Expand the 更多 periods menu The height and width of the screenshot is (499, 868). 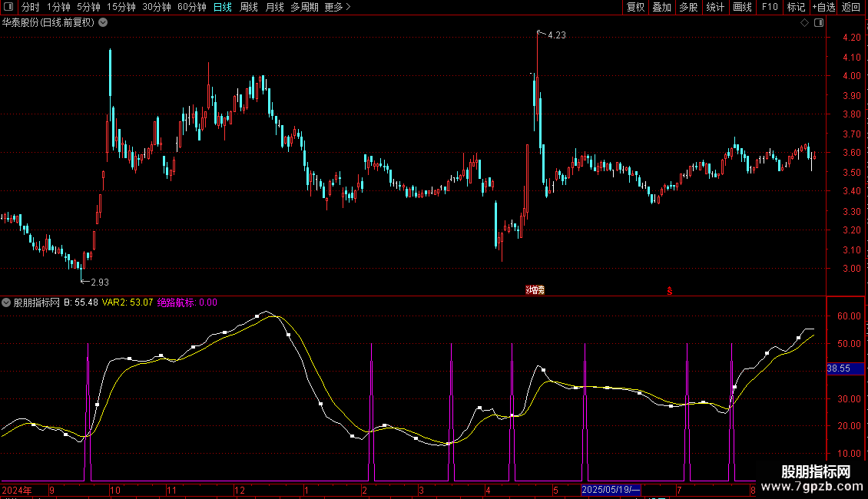pos(337,7)
